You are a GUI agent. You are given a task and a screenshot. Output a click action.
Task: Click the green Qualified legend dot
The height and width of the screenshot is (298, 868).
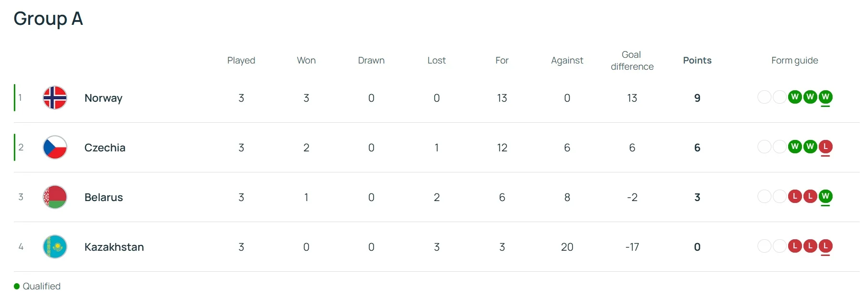(17, 287)
